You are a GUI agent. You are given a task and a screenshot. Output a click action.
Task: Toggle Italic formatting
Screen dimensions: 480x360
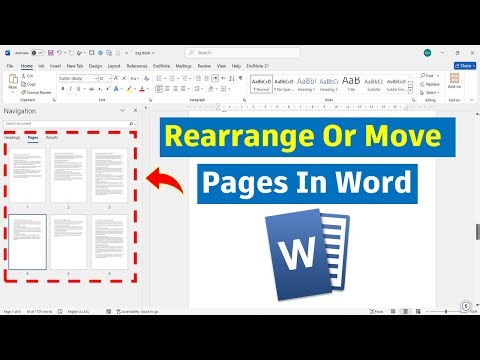click(x=70, y=89)
